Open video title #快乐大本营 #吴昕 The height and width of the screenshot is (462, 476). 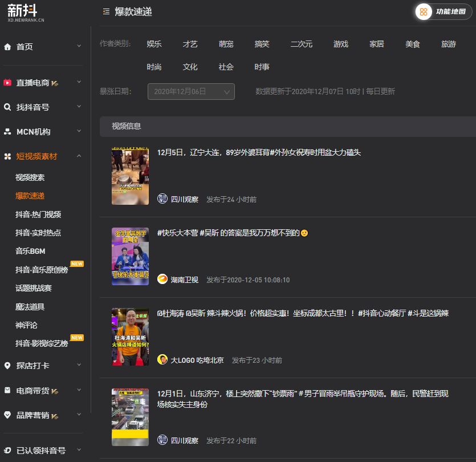(233, 233)
